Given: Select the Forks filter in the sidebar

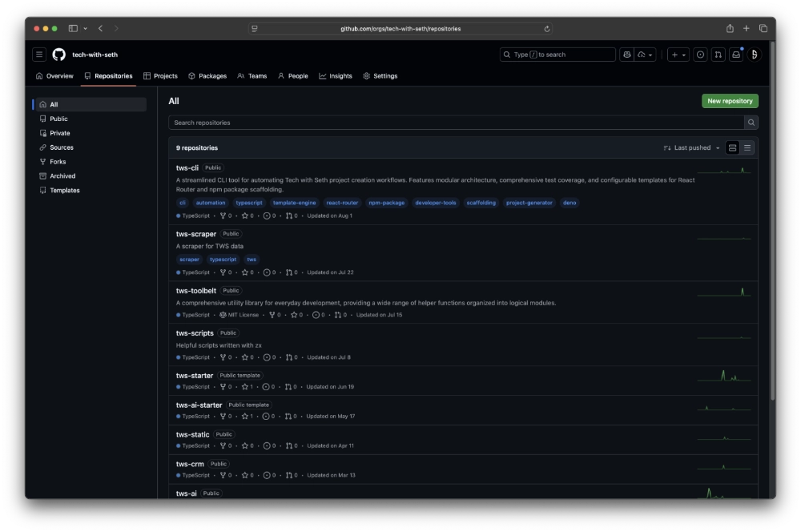Looking at the screenshot, I should click(x=58, y=161).
